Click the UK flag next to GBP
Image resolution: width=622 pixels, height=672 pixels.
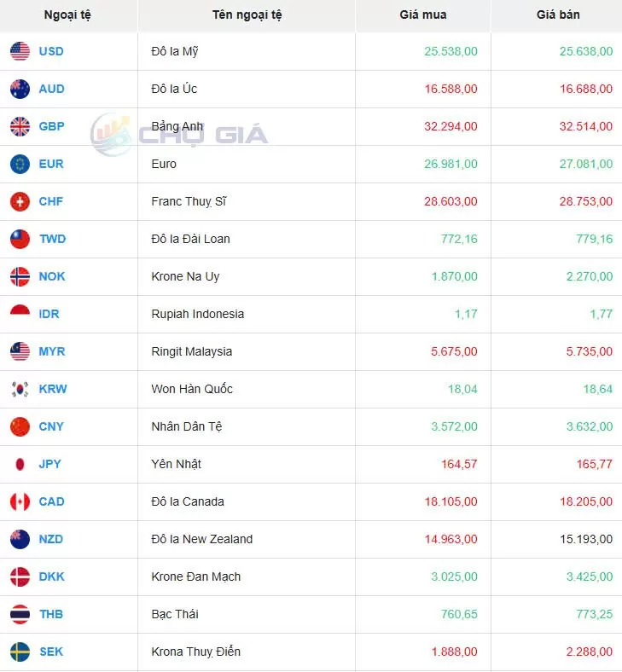point(20,126)
